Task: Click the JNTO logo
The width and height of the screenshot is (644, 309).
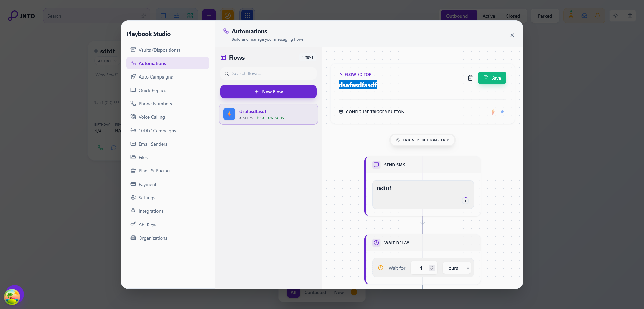Action: click(x=21, y=16)
